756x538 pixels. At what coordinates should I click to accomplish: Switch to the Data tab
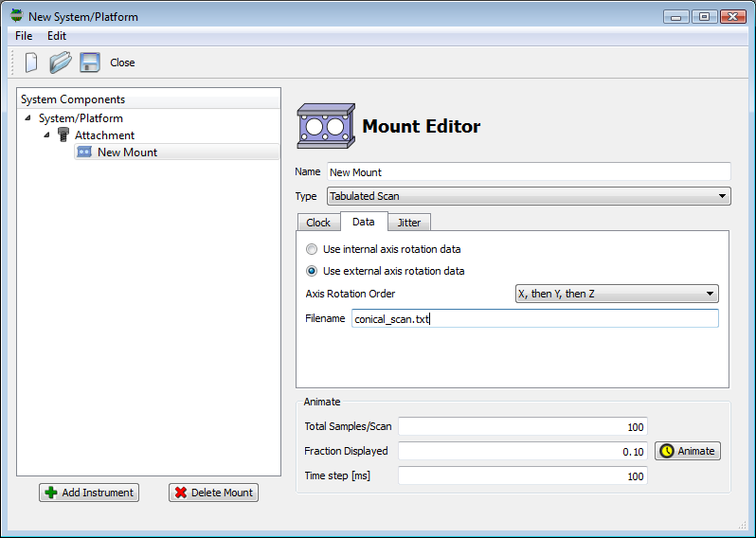click(364, 222)
